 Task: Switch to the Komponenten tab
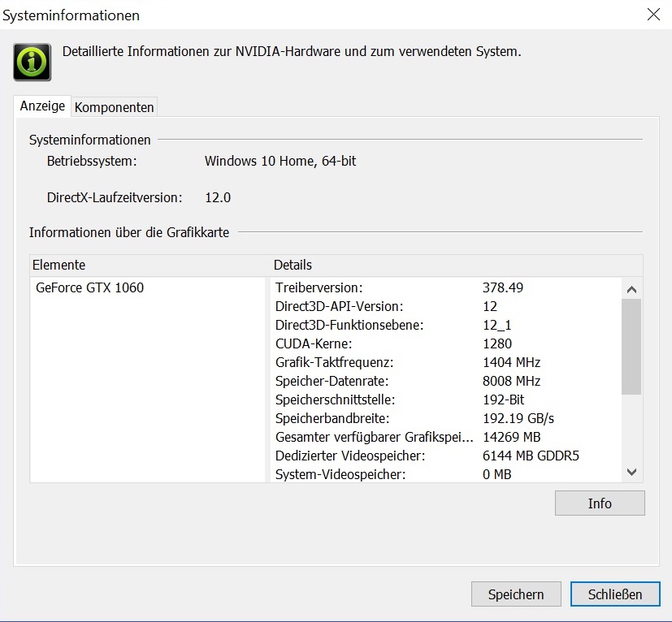click(114, 107)
